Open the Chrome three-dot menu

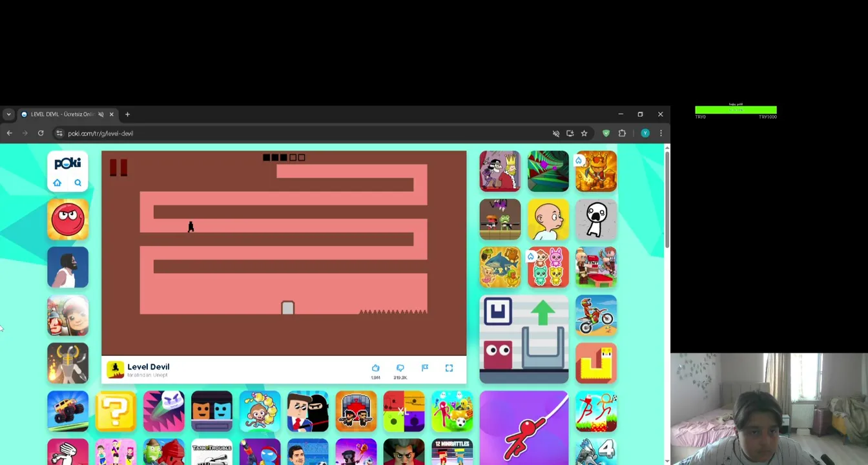pyautogui.click(x=661, y=133)
